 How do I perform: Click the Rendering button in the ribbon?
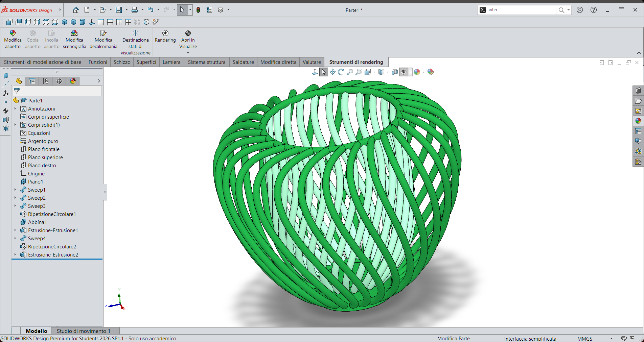(165, 36)
